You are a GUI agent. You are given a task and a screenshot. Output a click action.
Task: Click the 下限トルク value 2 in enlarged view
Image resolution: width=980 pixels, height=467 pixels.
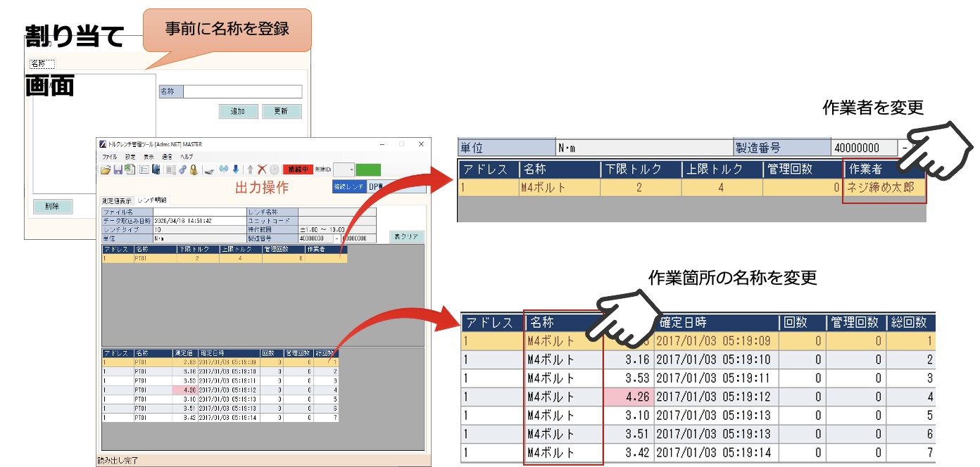pyautogui.click(x=639, y=188)
